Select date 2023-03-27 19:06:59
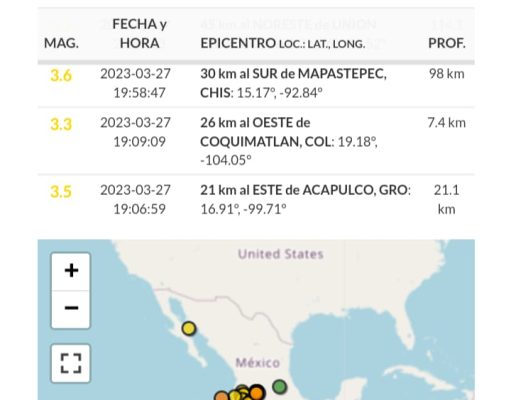Image resolution: width=511 pixels, height=400 pixels. pos(136,200)
